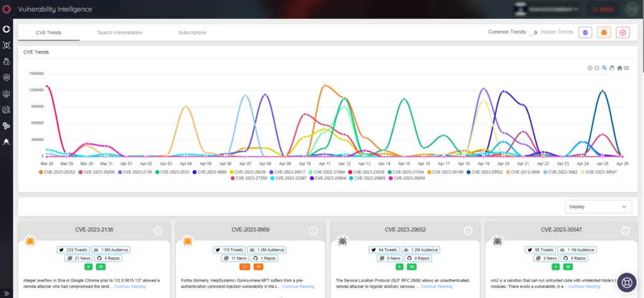Click the chart zoom-in plus icon
The width and height of the screenshot is (644, 298).
point(590,68)
